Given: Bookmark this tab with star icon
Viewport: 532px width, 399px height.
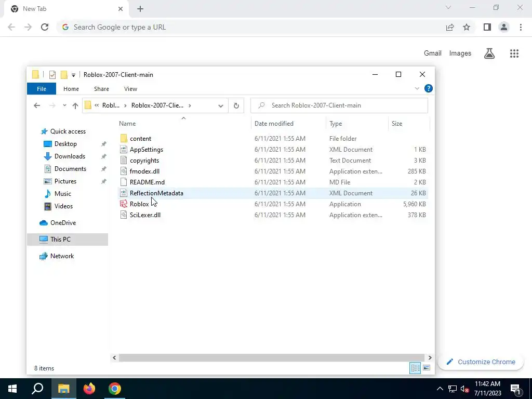Looking at the screenshot, I should (x=467, y=27).
